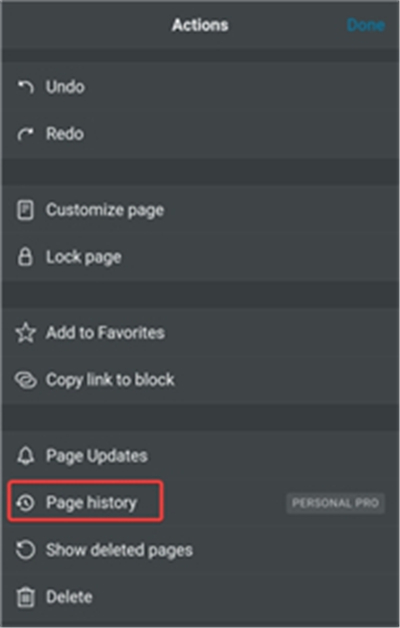Click the star icon for Favorites
Image resolution: width=400 pixels, height=628 pixels.
pyautogui.click(x=26, y=333)
